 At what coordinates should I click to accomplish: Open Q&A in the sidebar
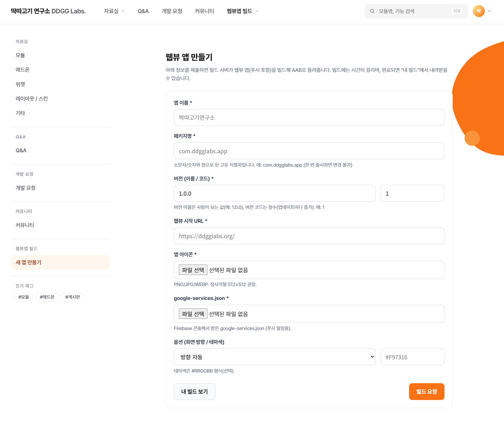(60, 151)
